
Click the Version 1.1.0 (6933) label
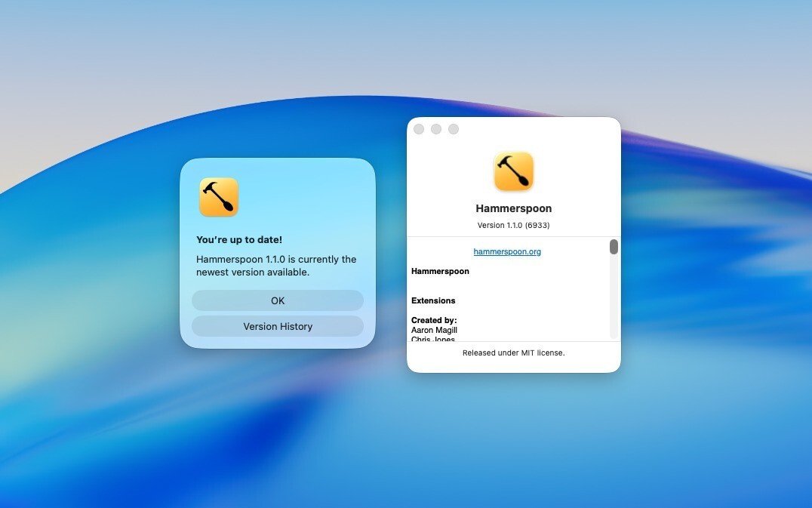click(513, 226)
